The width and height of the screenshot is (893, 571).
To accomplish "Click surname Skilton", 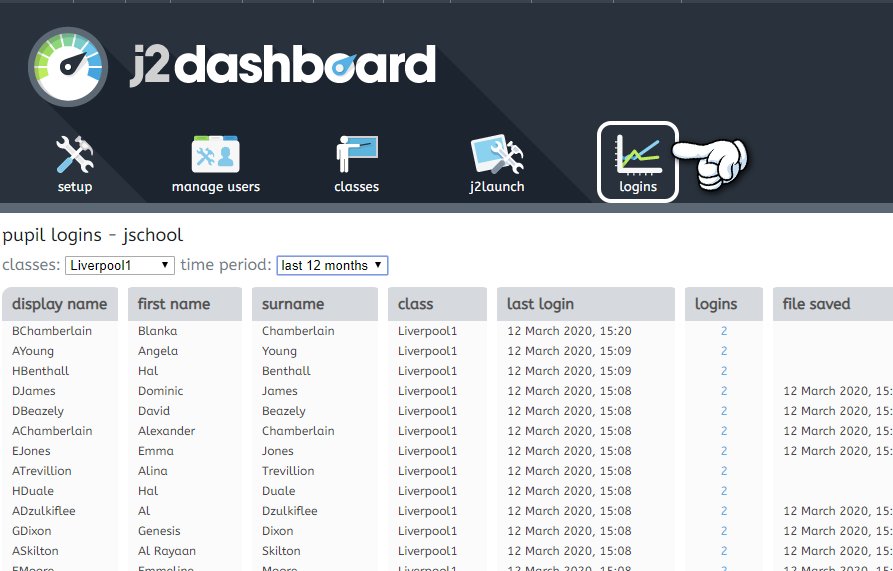I will coord(281,551).
